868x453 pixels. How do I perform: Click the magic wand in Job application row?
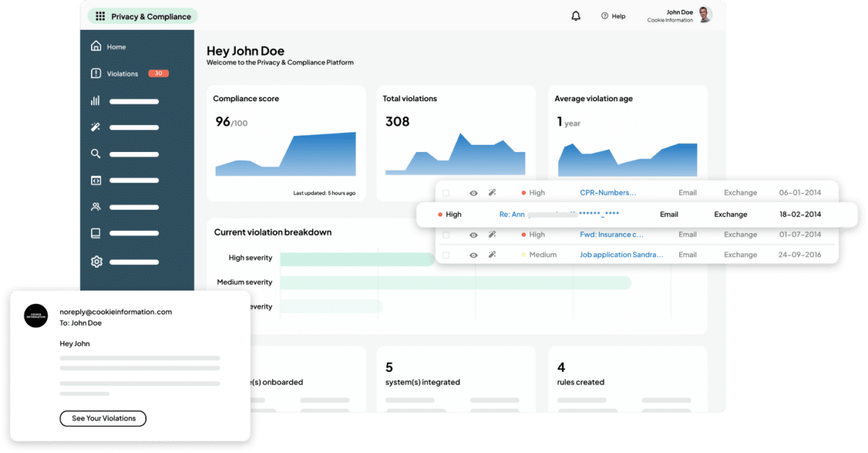pos(492,255)
